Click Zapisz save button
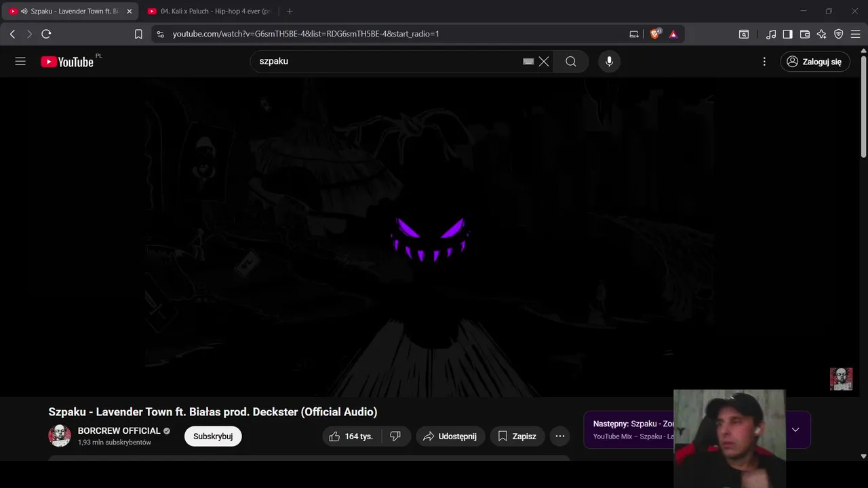Image resolution: width=868 pixels, height=488 pixels. coord(517,436)
